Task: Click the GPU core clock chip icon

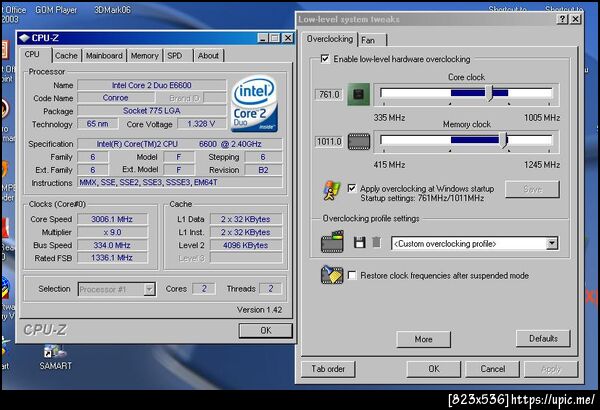Action: (359, 94)
